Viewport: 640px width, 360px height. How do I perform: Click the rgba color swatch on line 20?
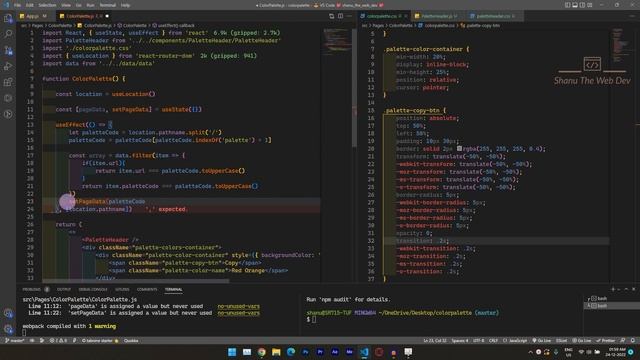coord(459,149)
